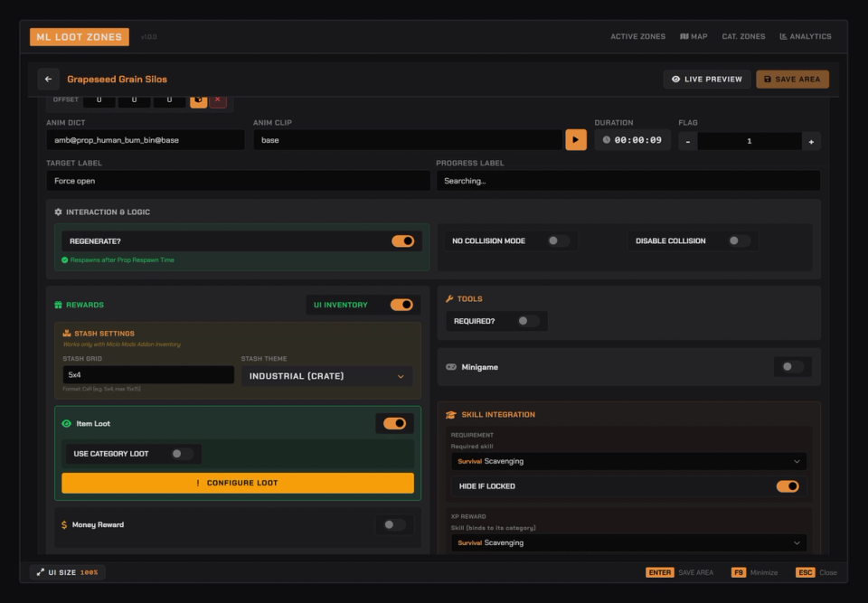Screen dimensions: 868x603
Task: Go back using the left arrow button
Action: click(48, 80)
